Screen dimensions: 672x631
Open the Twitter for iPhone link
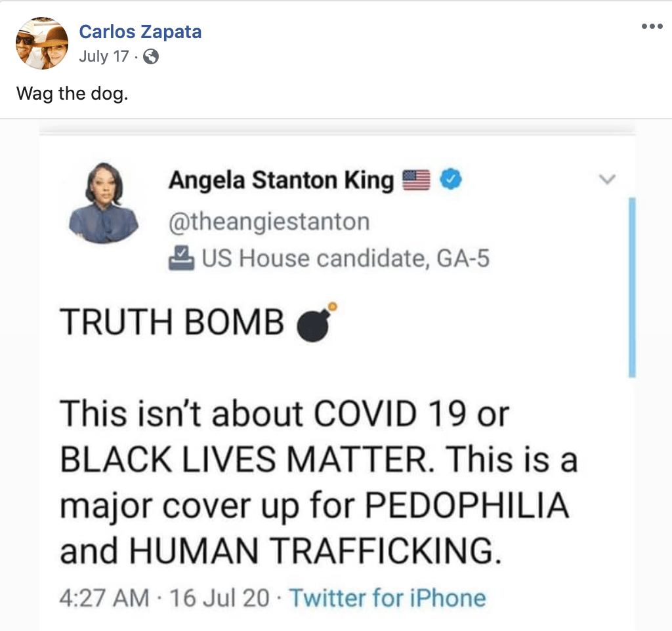pos(387,598)
